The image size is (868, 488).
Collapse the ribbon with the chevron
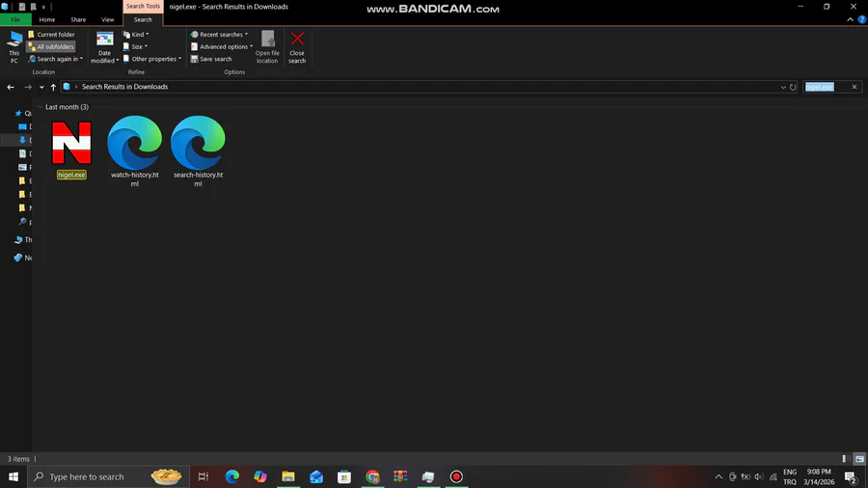(851, 19)
